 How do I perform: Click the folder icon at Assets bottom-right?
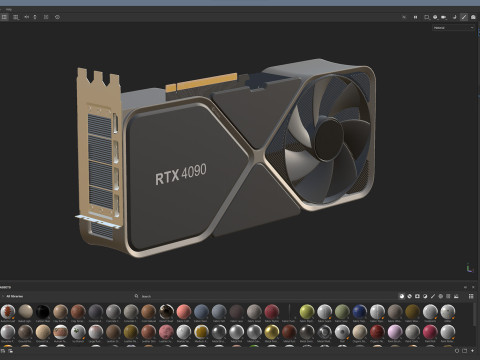465,351
